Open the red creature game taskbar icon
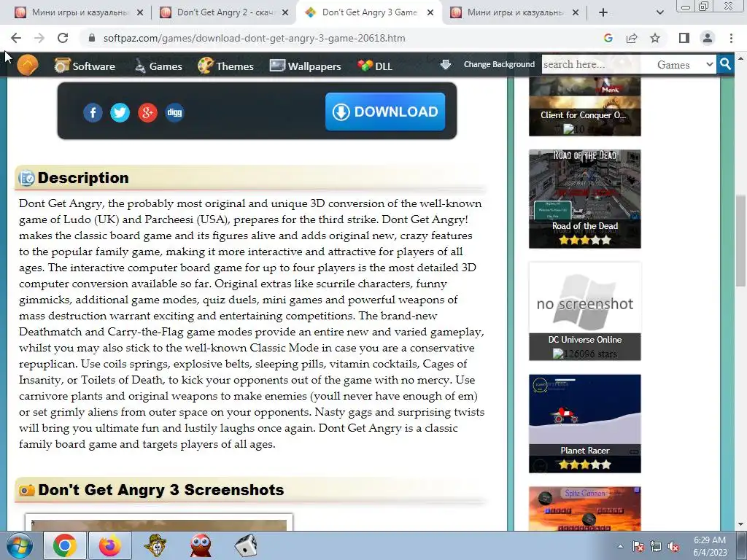This screenshot has width=747, height=560. 201,545
